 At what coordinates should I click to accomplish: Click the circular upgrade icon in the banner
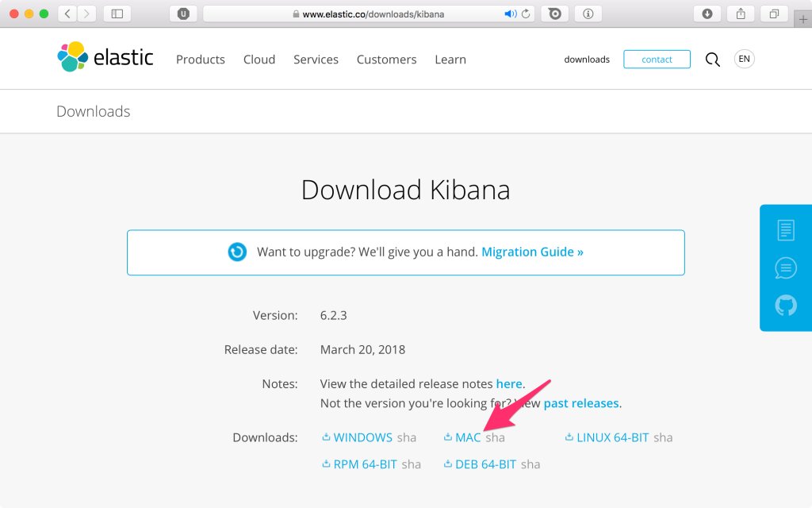(237, 252)
